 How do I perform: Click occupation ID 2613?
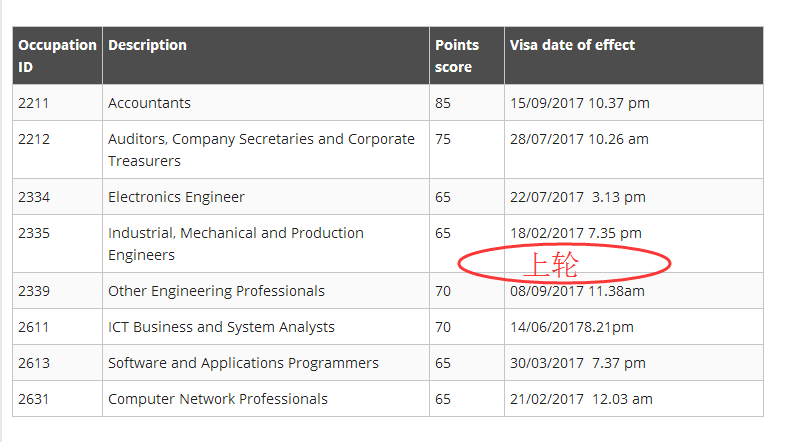point(34,363)
